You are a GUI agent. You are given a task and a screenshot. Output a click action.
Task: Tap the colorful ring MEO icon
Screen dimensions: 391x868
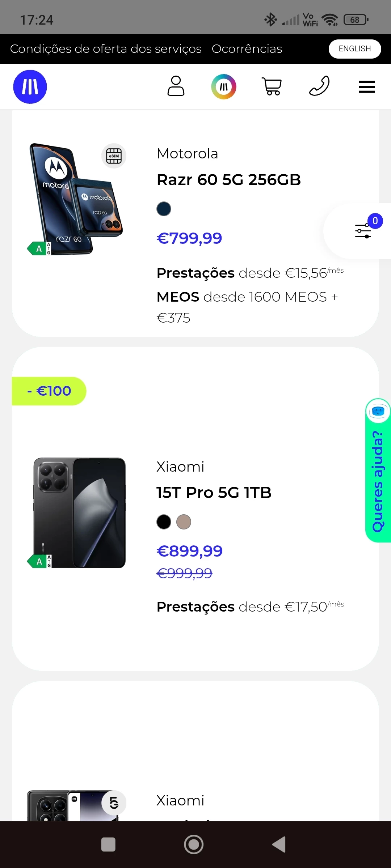point(224,87)
